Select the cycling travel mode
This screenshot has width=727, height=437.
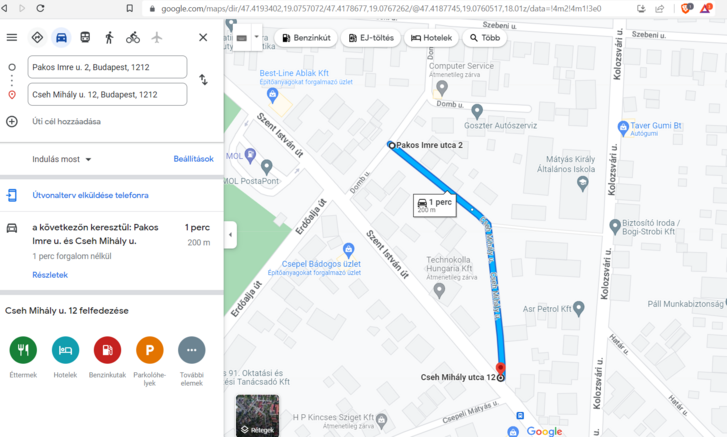pyautogui.click(x=133, y=38)
